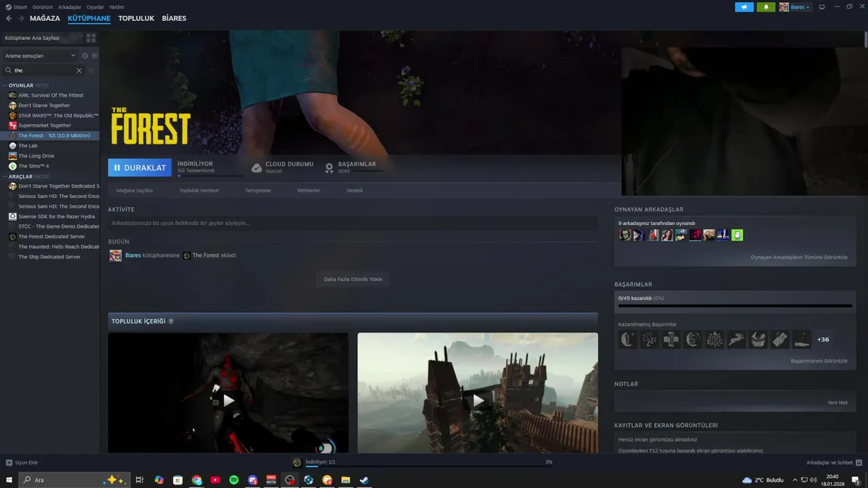The image size is (868, 488).
Task: Go to the TOPLULUK tab
Action: coord(136,18)
